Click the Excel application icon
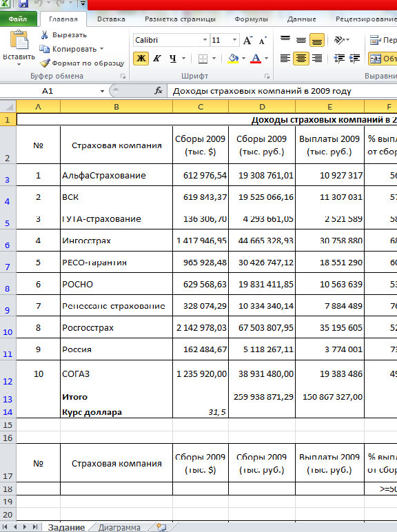The image size is (397, 532). (x=6, y=3)
